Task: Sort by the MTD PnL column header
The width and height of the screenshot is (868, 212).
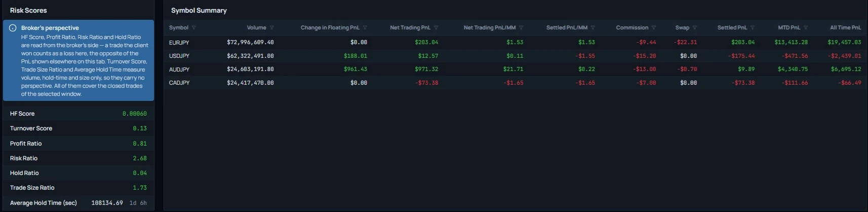Action: (x=789, y=28)
